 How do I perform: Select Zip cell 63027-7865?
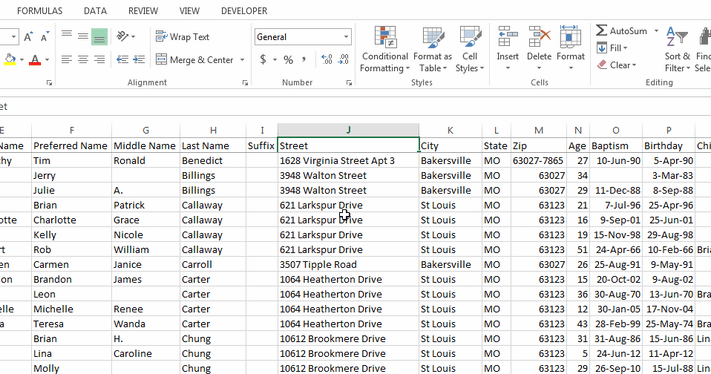click(539, 160)
